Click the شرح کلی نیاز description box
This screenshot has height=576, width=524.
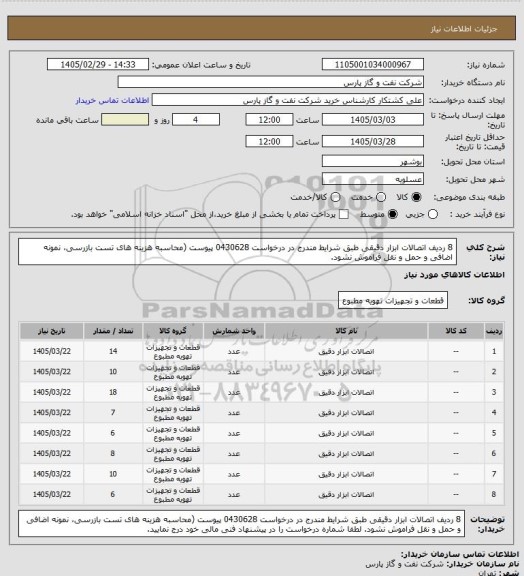coord(237,252)
